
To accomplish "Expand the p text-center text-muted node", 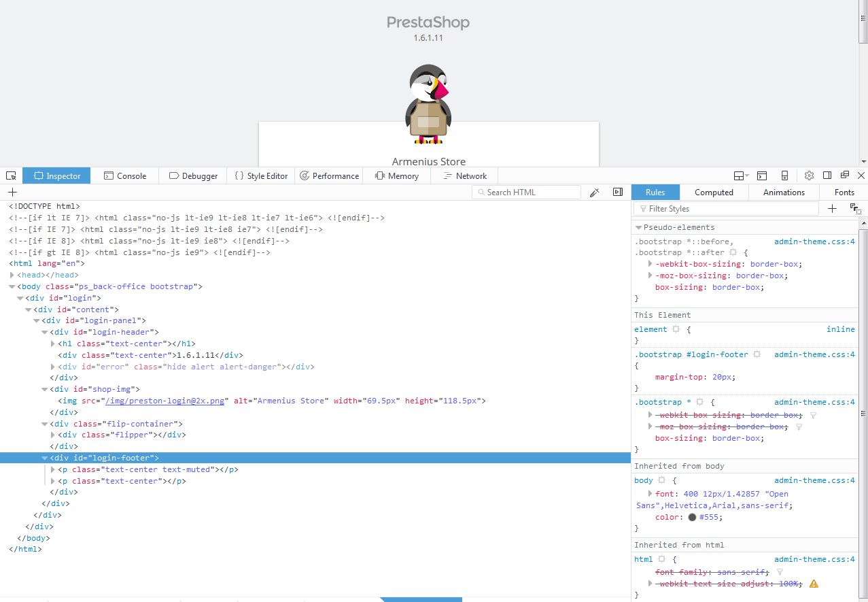I will coord(52,469).
